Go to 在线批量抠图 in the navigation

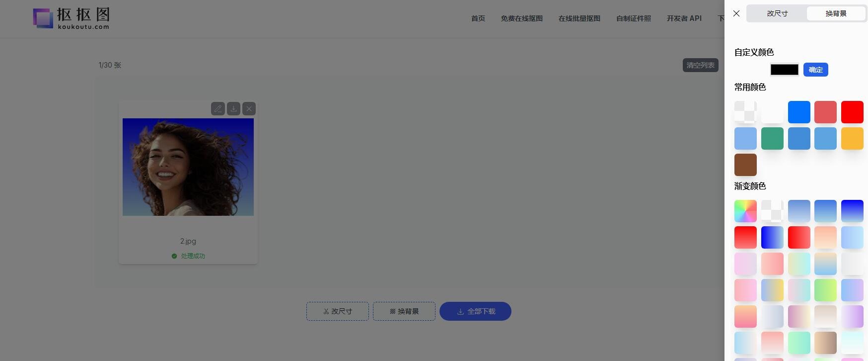579,18
